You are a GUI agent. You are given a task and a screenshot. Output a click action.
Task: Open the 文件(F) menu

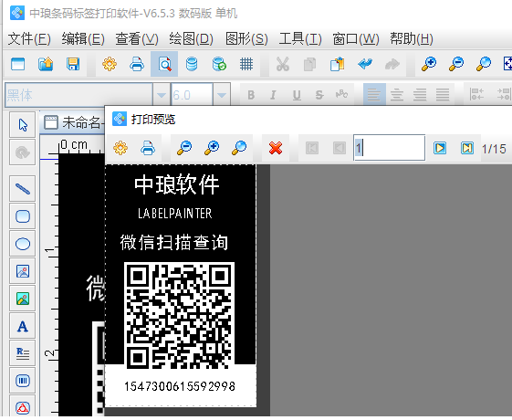pyautogui.click(x=29, y=39)
